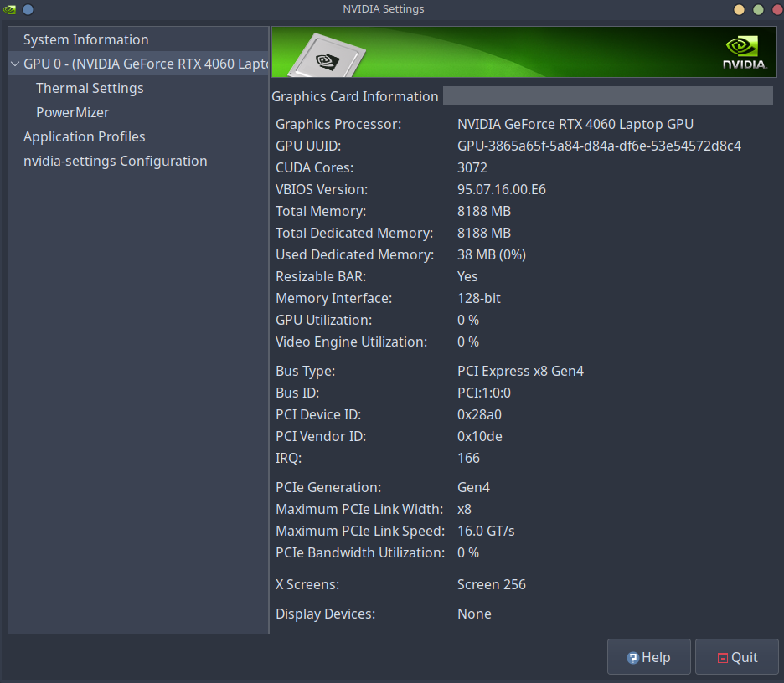Click Display Devices value None
The width and height of the screenshot is (784, 683).
point(474,614)
